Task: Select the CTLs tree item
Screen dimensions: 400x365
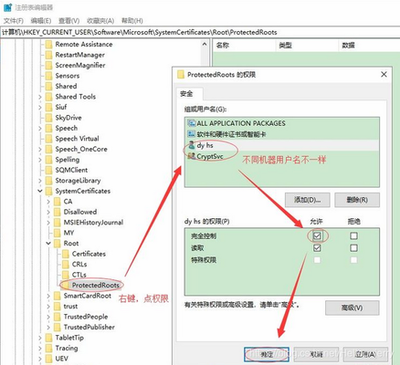Action: [79, 275]
